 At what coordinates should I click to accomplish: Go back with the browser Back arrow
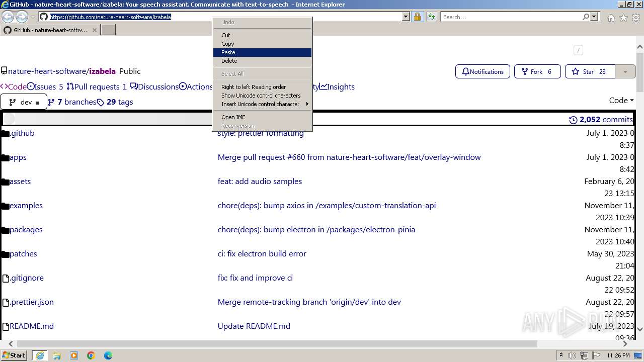[8, 17]
